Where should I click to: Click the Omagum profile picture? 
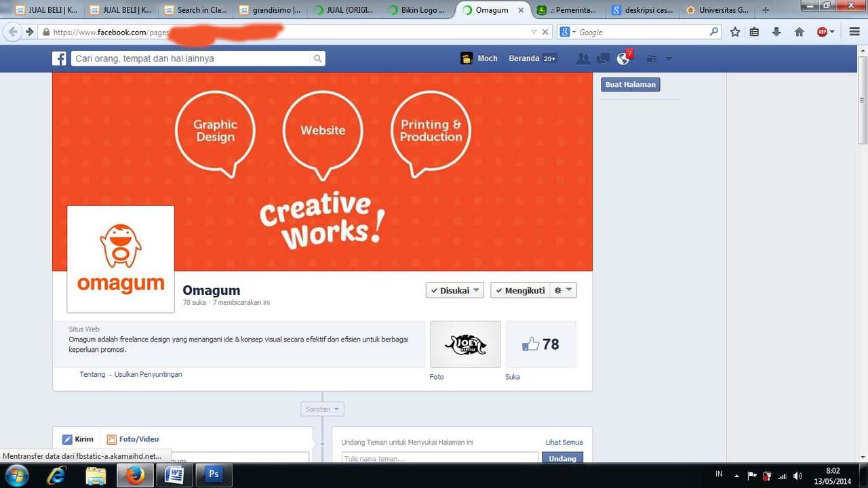pyautogui.click(x=121, y=259)
